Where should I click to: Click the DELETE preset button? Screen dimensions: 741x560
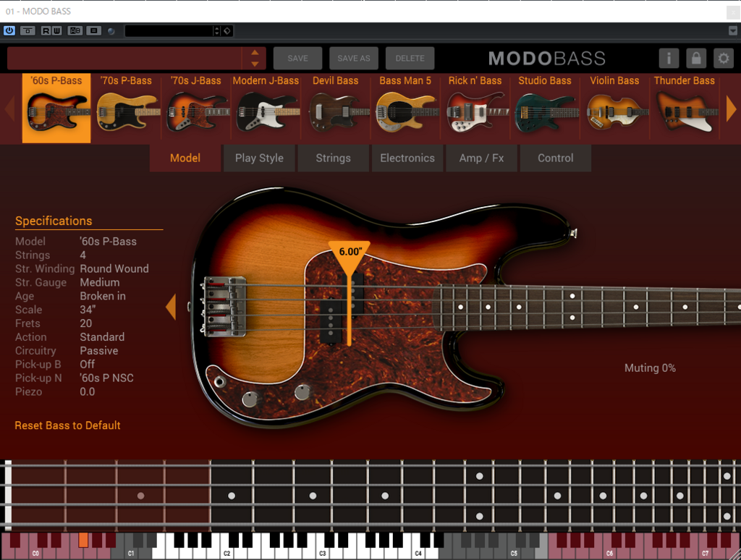tap(410, 58)
